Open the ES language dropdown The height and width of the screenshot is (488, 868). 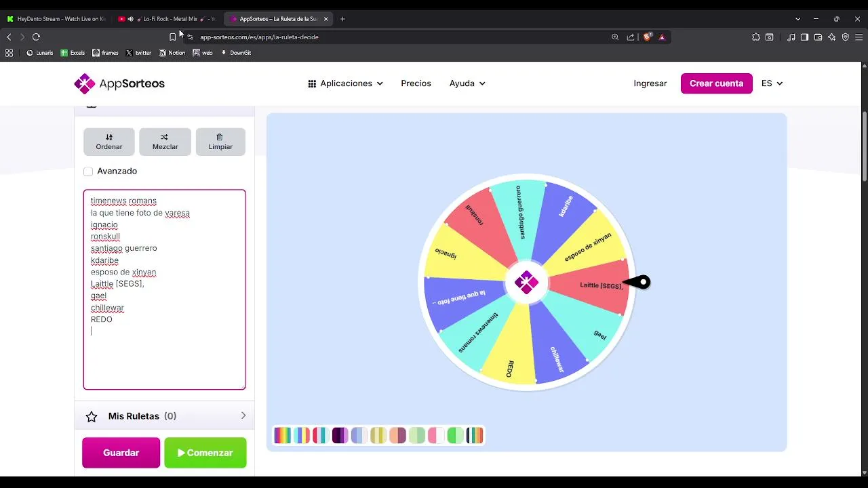772,83
